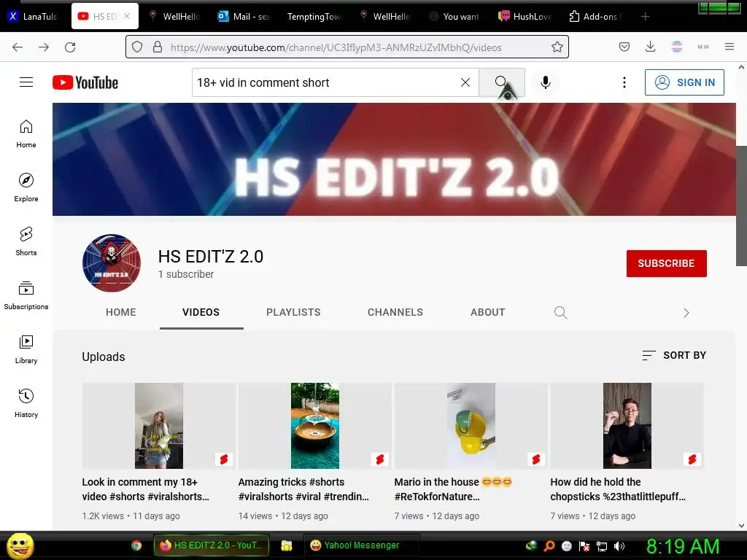Switch to the Mail browser tab
This screenshot has height=560, width=747.
point(244,16)
